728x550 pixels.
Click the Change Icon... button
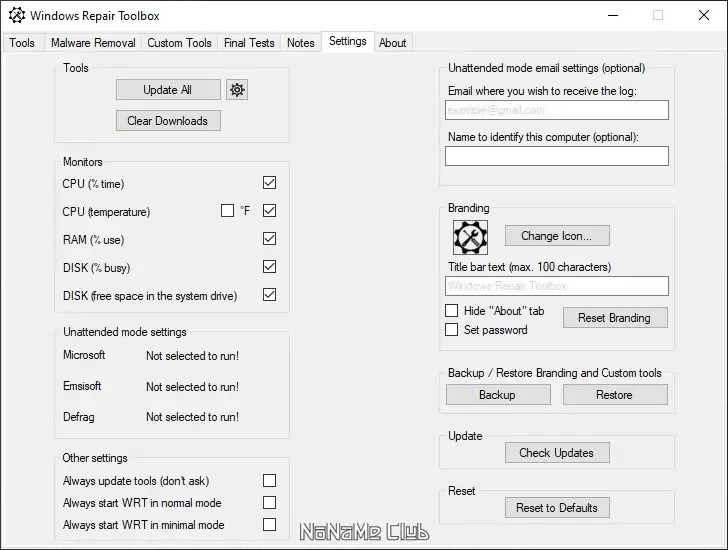557,236
